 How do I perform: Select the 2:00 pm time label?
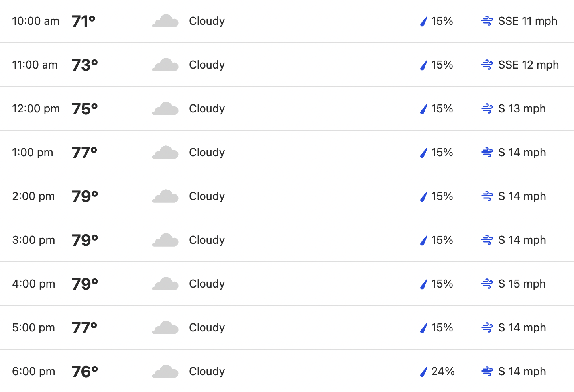pyautogui.click(x=33, y=196)
